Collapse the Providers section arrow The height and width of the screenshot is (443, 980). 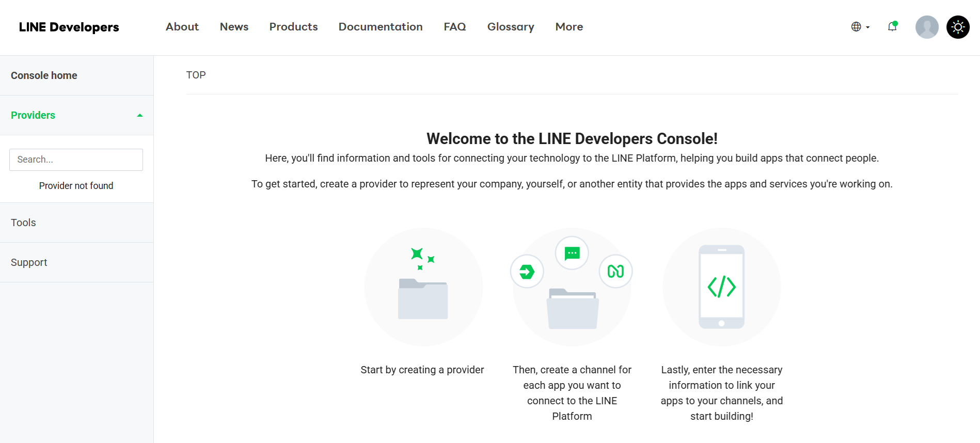(139, 115)
